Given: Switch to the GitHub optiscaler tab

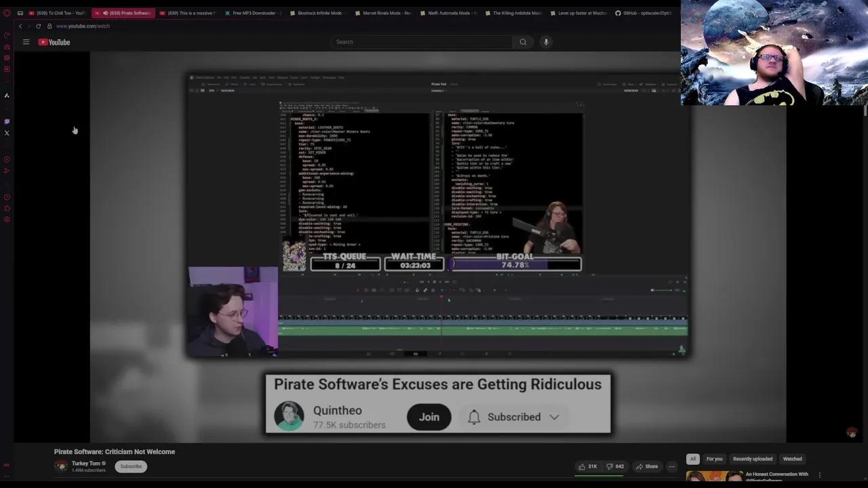Looking at the screenshot, I should [644, 13].
